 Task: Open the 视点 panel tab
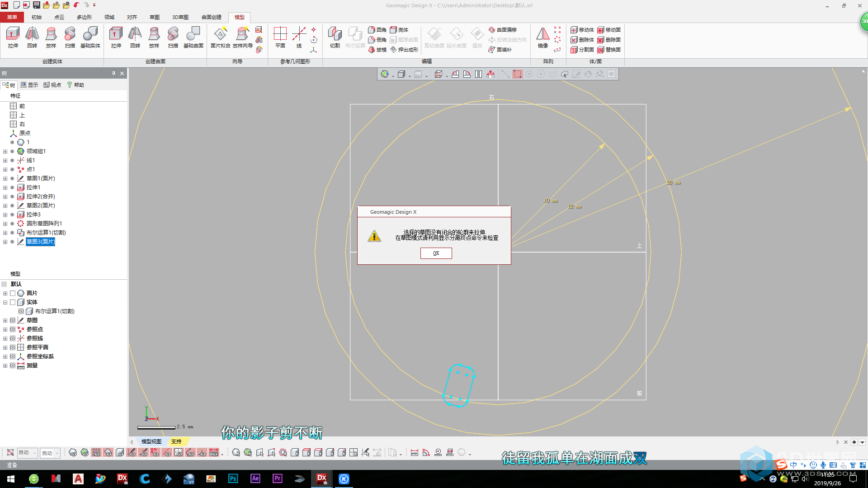coord(52,85)
